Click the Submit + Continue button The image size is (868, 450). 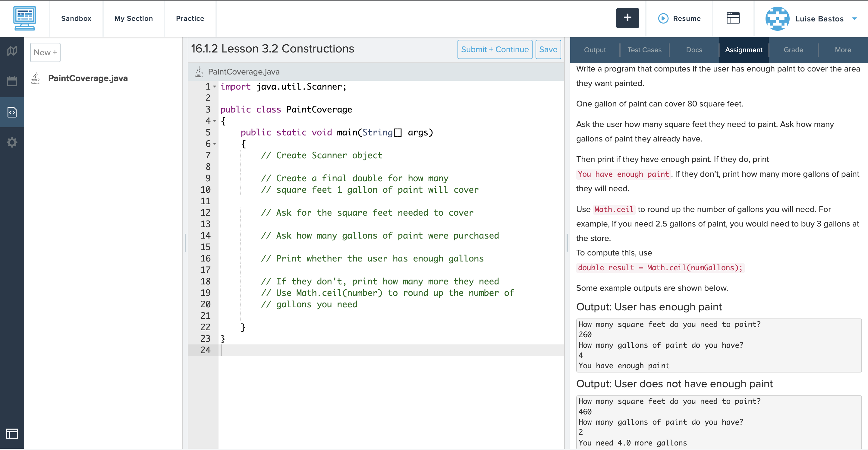pos(495,49)
